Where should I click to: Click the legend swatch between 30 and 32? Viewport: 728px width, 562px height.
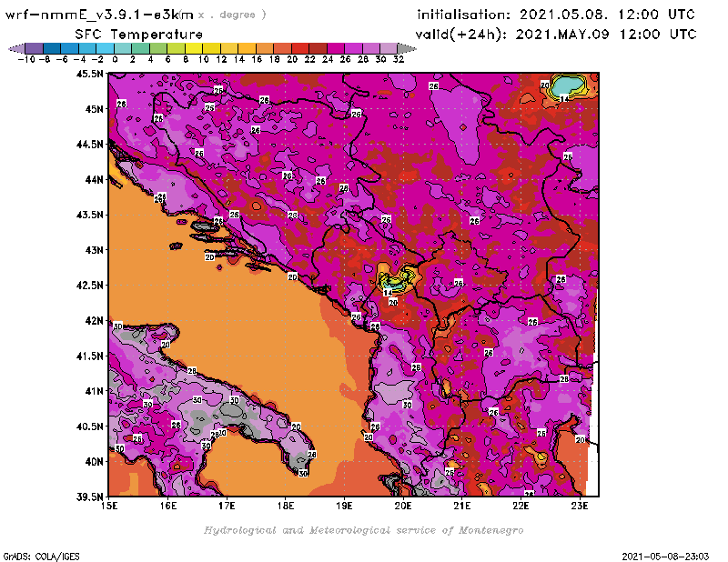point(389,48)
